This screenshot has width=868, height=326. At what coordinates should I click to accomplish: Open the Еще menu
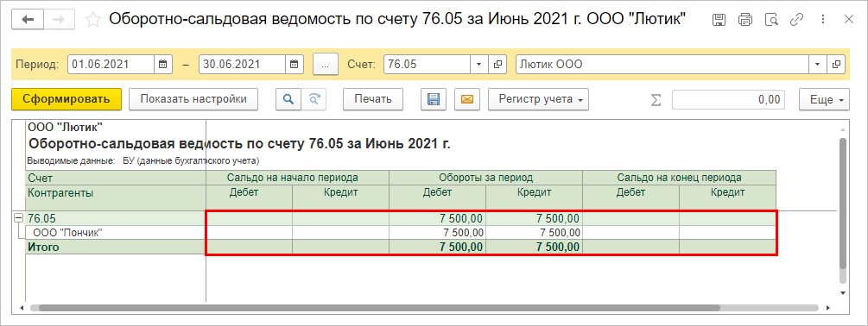pos(824,99)
